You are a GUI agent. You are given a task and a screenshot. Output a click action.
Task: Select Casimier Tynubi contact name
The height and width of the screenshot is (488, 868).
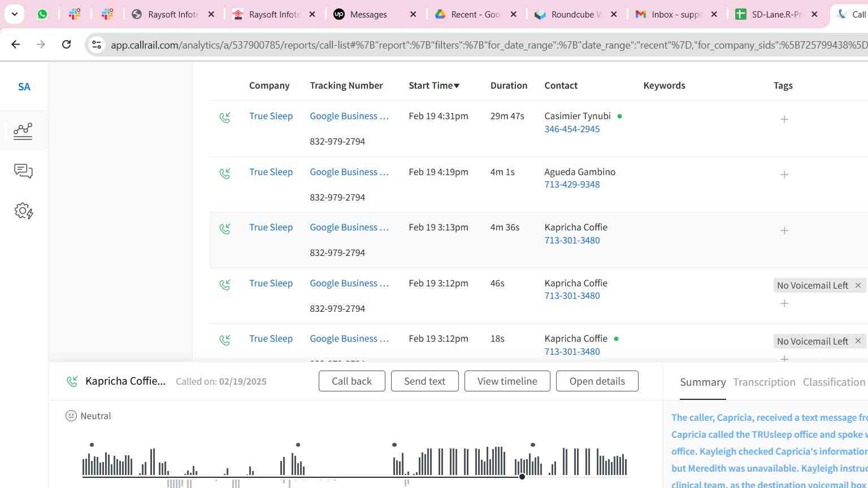tap(578, 116)
